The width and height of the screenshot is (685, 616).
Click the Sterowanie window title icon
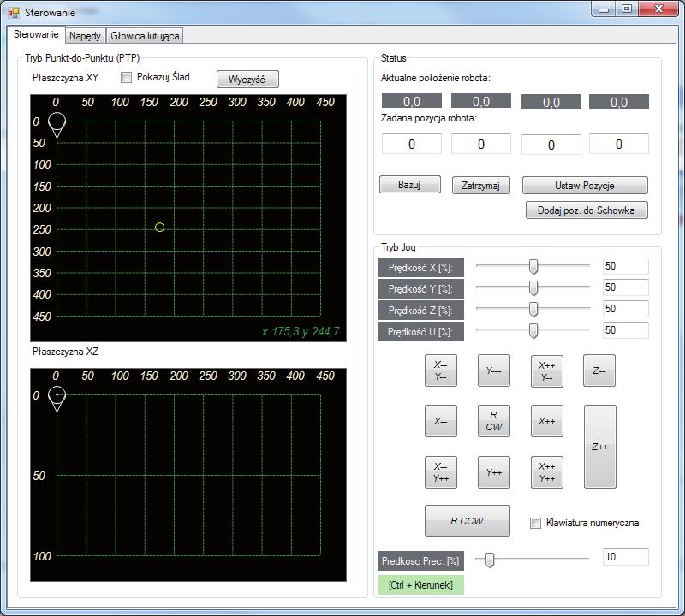click(x=13, y=13)
